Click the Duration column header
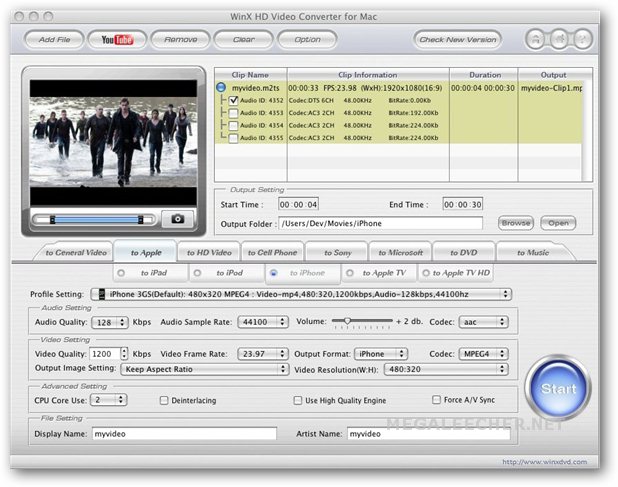This screenshot has width=618, height=487. click(x=484, y=74)
